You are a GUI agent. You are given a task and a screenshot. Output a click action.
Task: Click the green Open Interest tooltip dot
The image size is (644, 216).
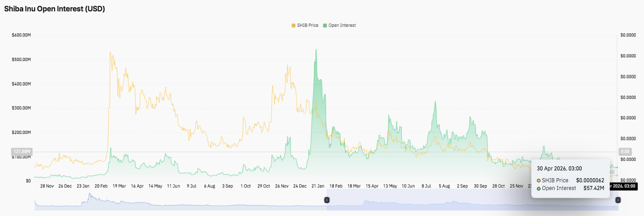[x=539, y=188]
